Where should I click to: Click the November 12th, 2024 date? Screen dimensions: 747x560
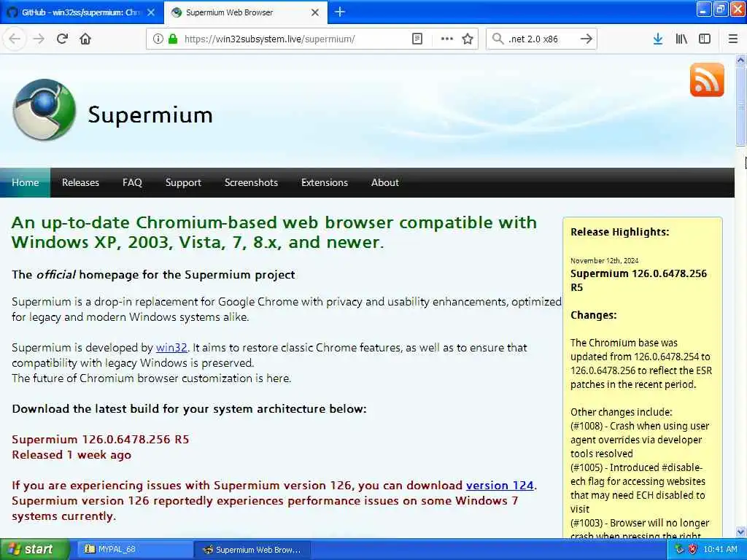[x=604, y=260]
